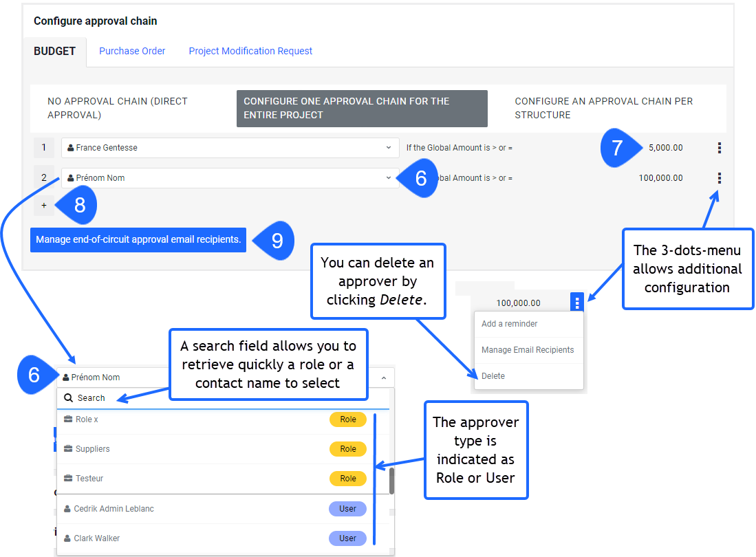
Task: Switch to the Purchase Order tab
Action: click(x=131, y=51)
